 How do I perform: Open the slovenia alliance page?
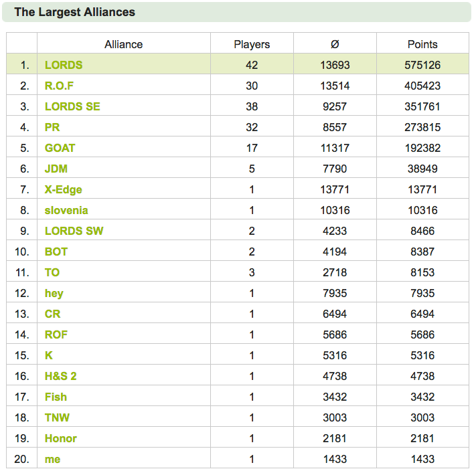click(66, 210)
